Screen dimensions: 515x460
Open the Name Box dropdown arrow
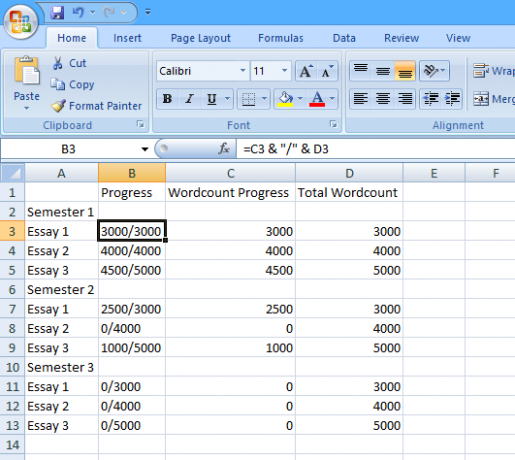tap(145, 149)
